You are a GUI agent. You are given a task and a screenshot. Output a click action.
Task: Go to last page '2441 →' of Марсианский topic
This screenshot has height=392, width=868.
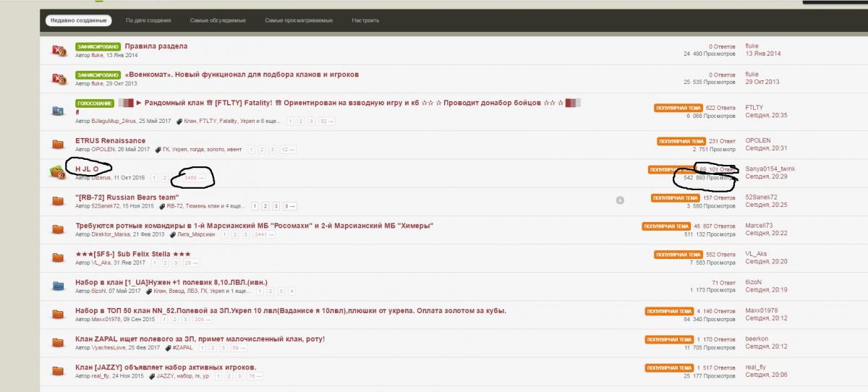pyautogui.click(x=265, y=234)
